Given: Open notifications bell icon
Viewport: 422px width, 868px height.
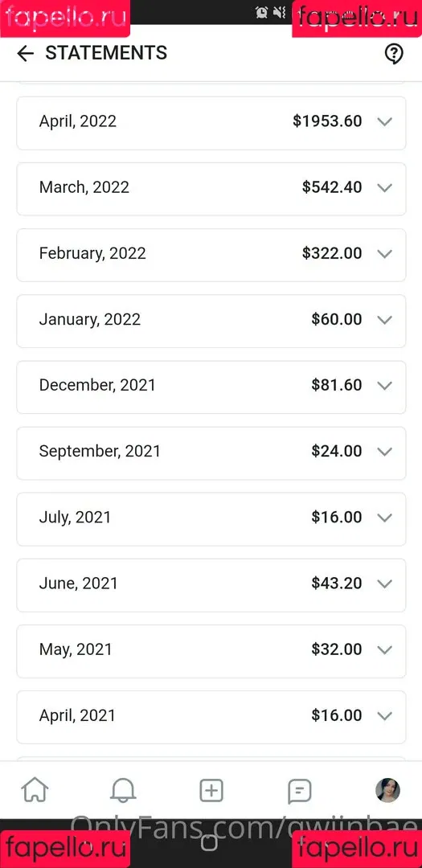Looking at the screenshot, I should point(122,790).
